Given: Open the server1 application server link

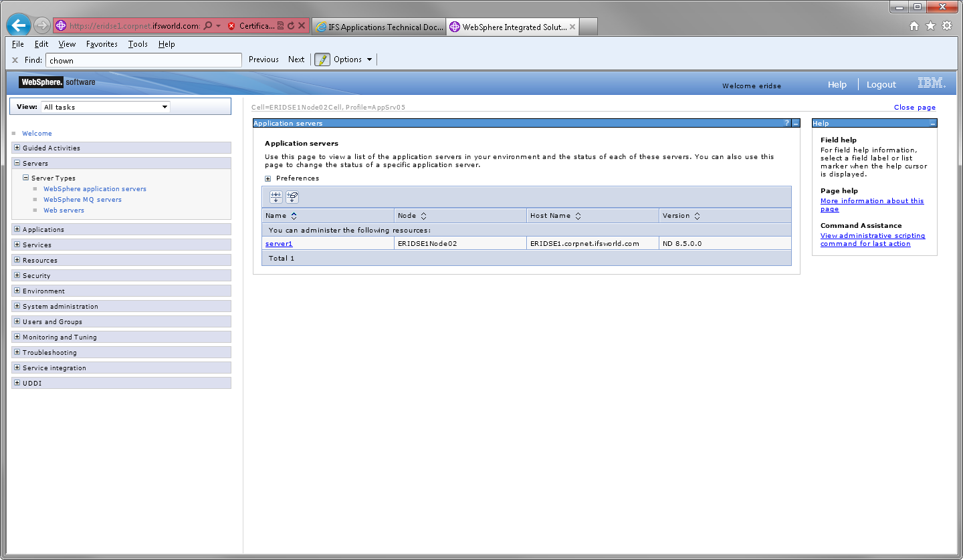Looking at the screenshot, I should point(279,243).
